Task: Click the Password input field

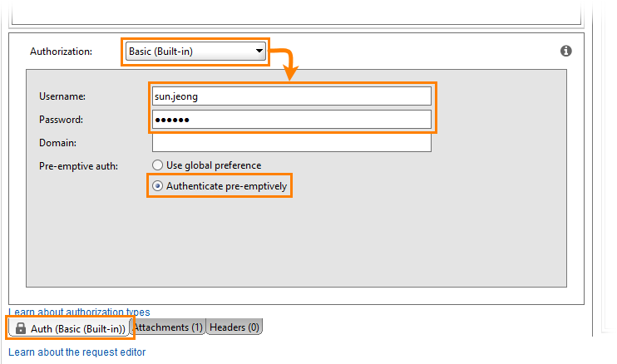Action: (292, 120)
